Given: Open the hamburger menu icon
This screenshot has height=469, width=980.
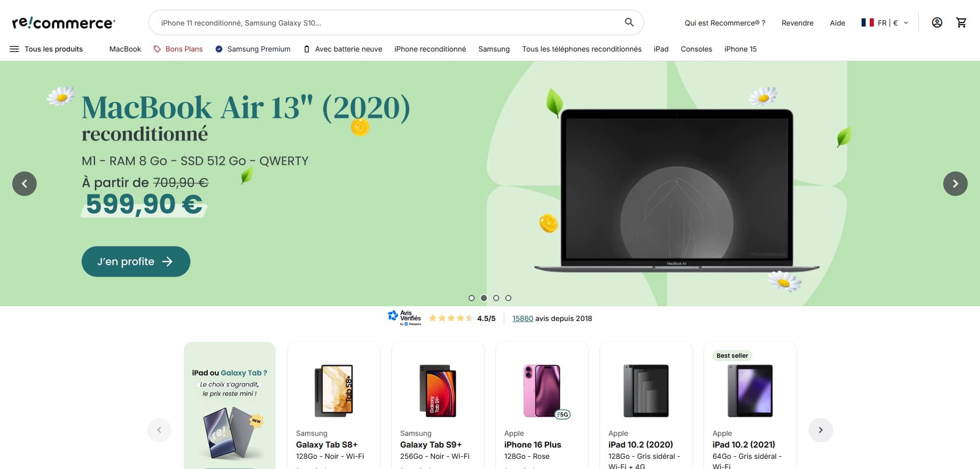Looking at the screenshot, I should [x=14, y=49].
